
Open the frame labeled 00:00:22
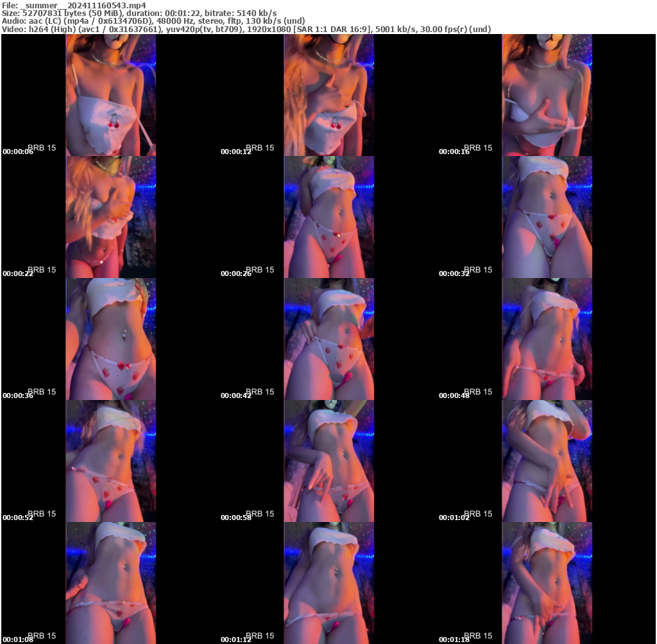(x=110, y=216)
